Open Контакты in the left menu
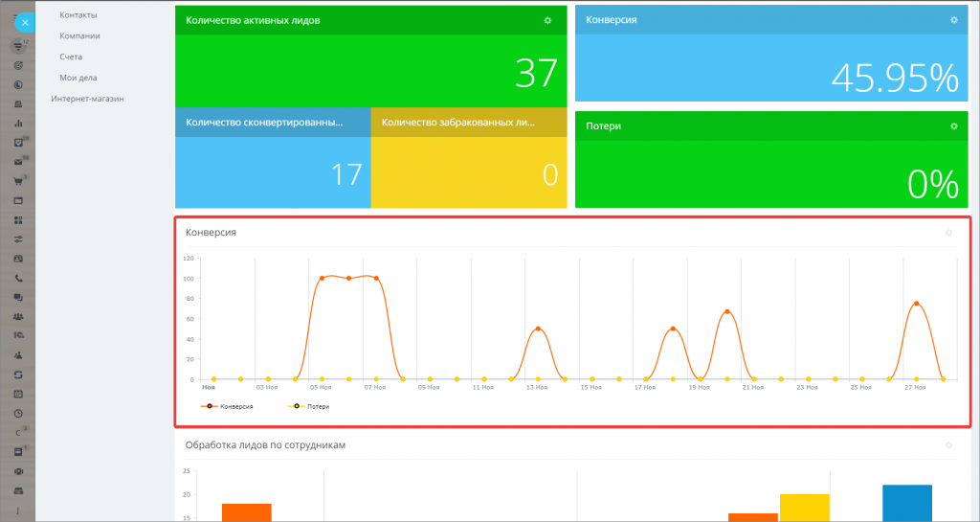Screen dimensions: 980x522 tap(78, 14)
